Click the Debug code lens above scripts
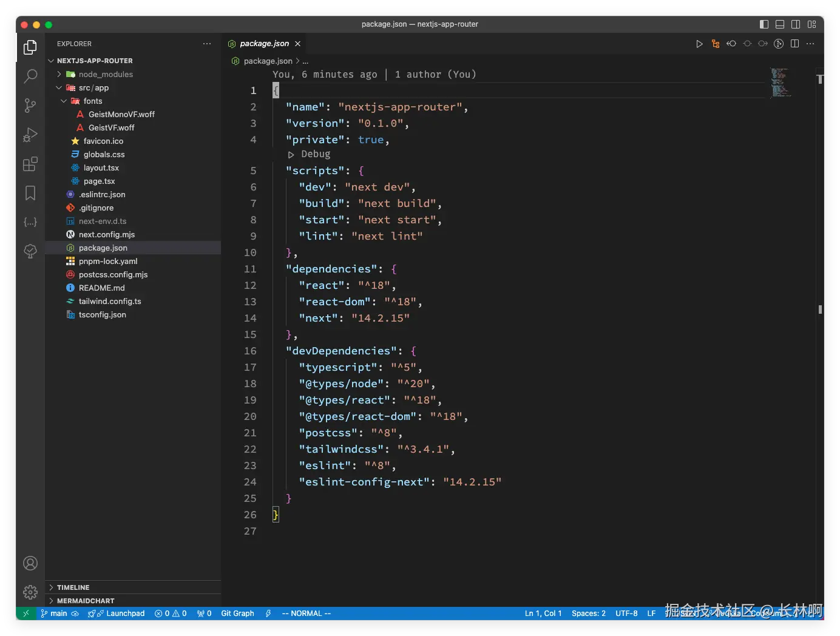Image resolution: width=840 pixels, height=636 pixels. 315,154
